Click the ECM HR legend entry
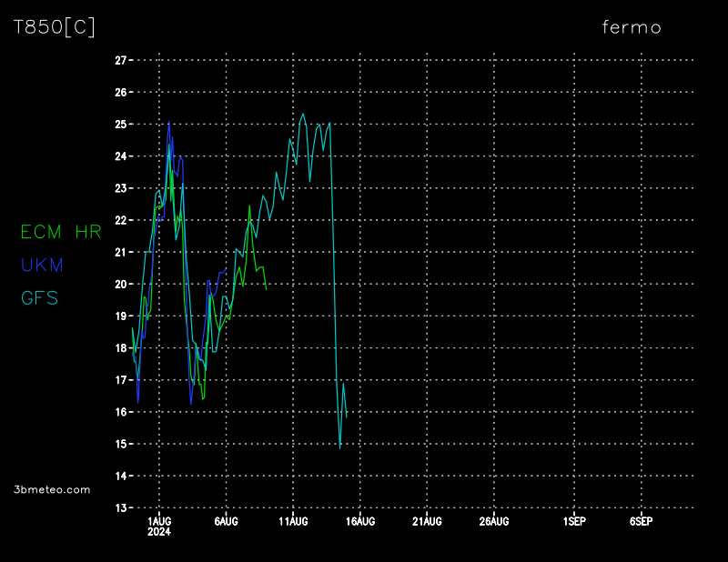The height and width of the screenshot is (562, 728). click(x=61, y=232)
